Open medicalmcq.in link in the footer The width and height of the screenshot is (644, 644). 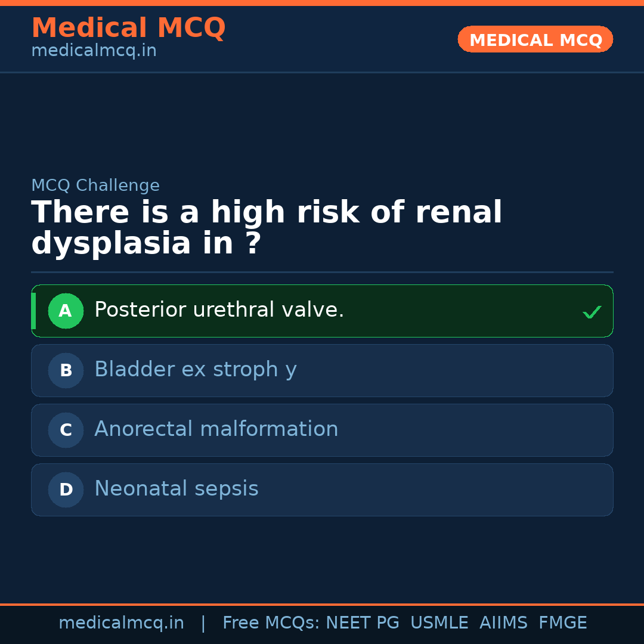[x=121, y=623]
